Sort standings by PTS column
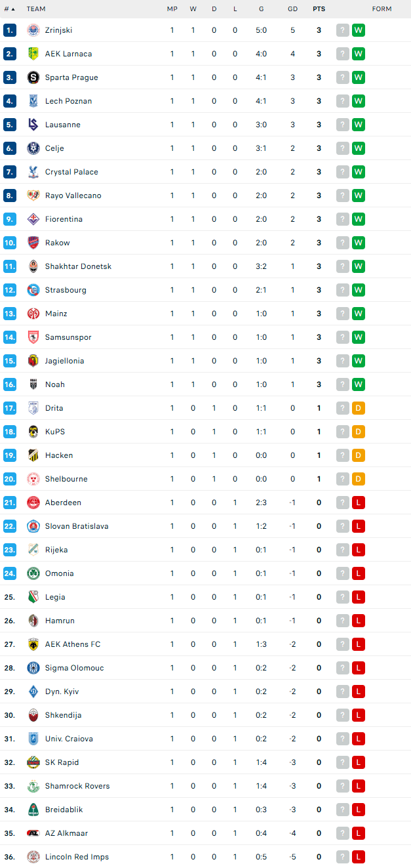This screenshot has height=868, width=411. (x=319, y=9)
